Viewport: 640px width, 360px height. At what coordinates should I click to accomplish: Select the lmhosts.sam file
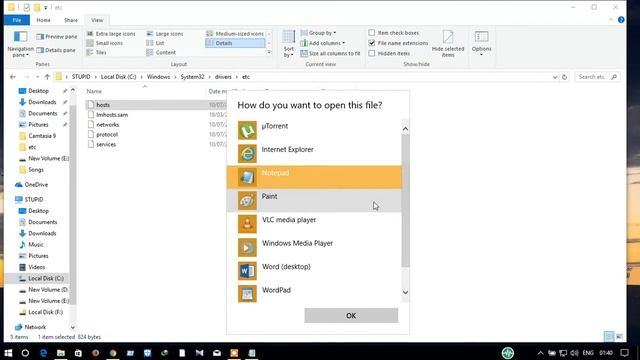112,115
